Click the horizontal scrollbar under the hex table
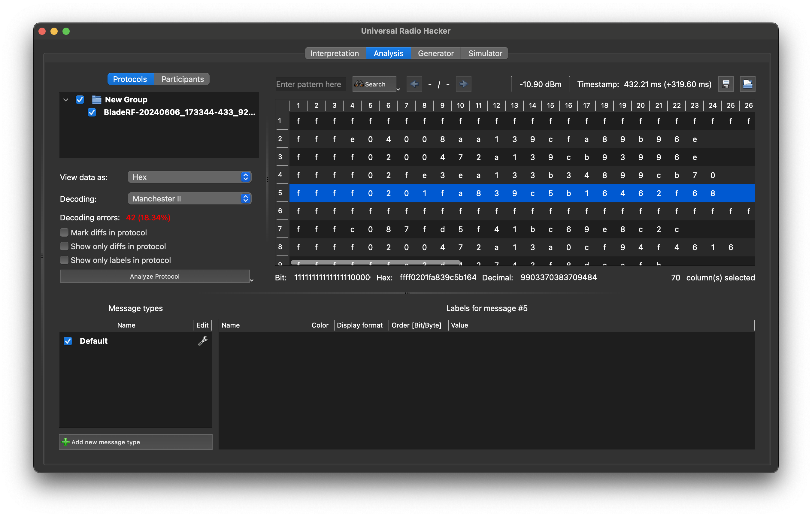The width and height of the screenshot is (812, 517). point(375,262)
